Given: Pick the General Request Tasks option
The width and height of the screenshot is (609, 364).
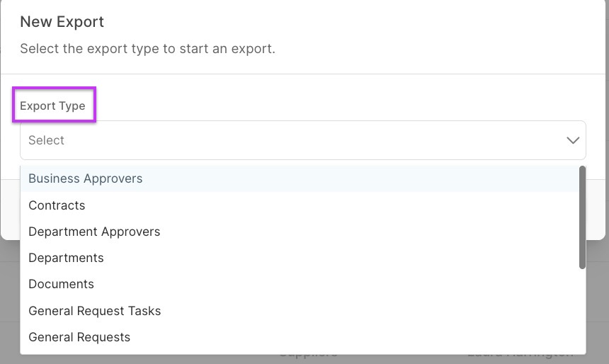Looking at the screenshot, I should [94, 311].
